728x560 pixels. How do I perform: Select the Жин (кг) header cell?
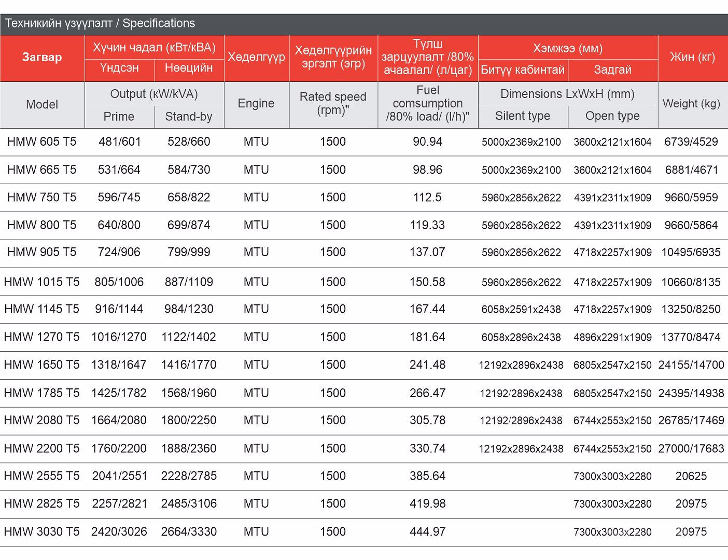[x=692, y=58]
